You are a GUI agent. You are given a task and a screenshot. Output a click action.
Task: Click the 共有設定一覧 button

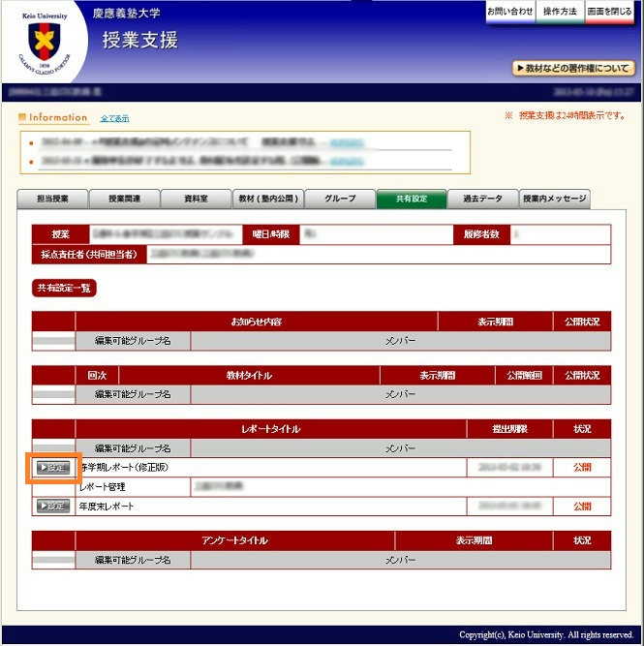[x=64, y=288]
